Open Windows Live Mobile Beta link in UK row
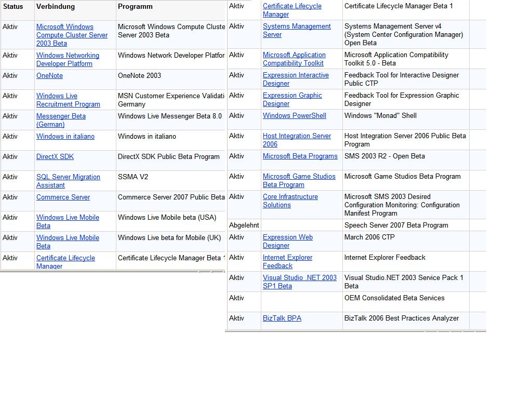Screen dimensions: 532x399 point(68,242)
